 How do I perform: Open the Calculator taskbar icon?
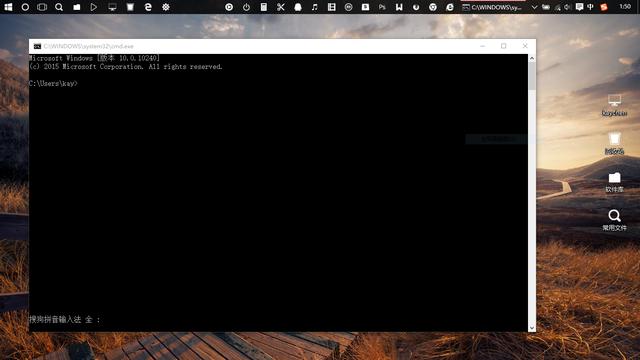click(x=264, y=7)
